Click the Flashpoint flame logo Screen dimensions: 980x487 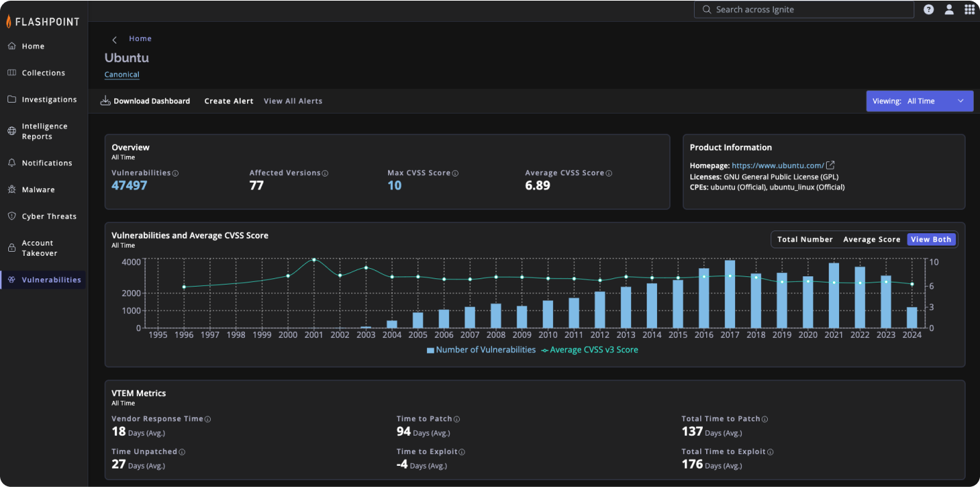click(x=9, y=21)
